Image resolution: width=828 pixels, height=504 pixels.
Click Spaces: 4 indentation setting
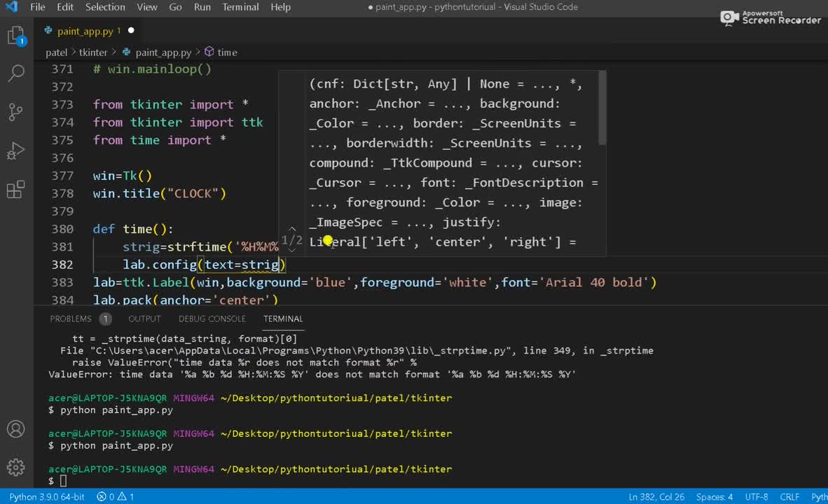715,496
